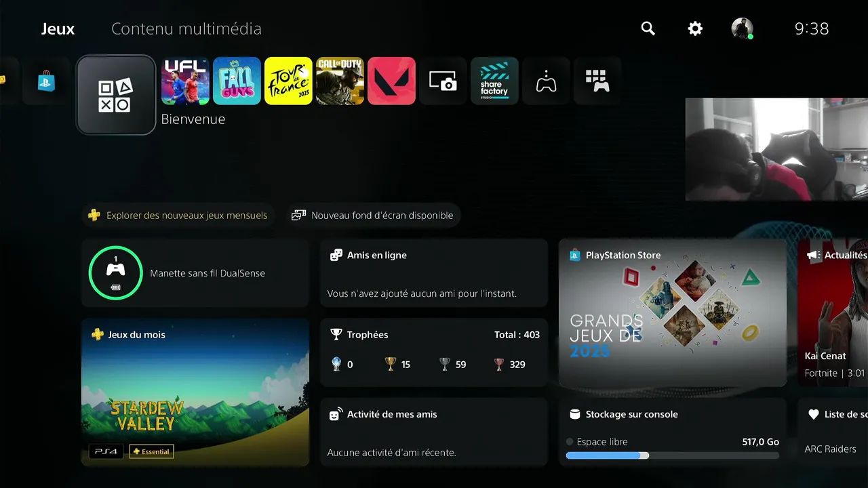Launch the UFL game tile
Image resolution: width=868 pixels, height=488 pixels.
[x=185, y=81]
